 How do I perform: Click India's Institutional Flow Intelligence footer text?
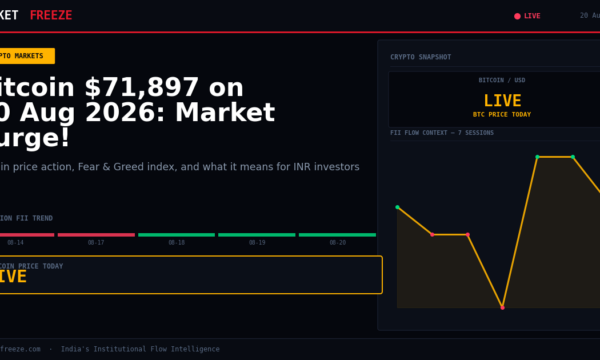click(x=140, y=349)
